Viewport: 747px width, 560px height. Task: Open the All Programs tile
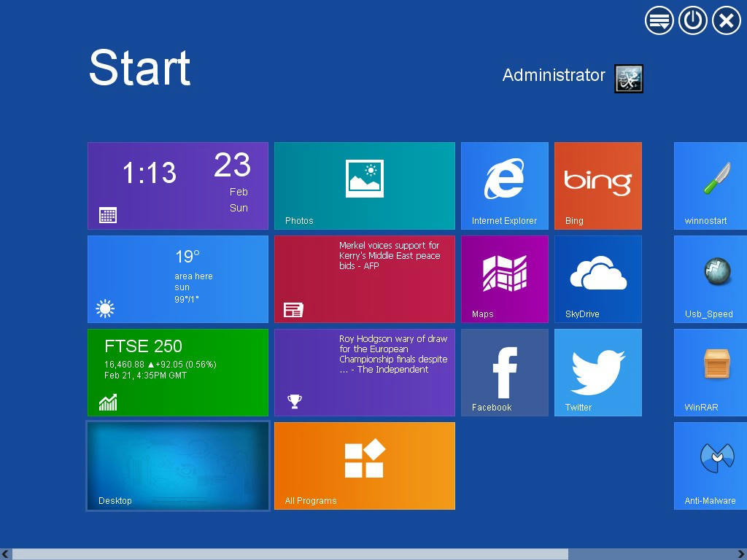pos(365,466)
